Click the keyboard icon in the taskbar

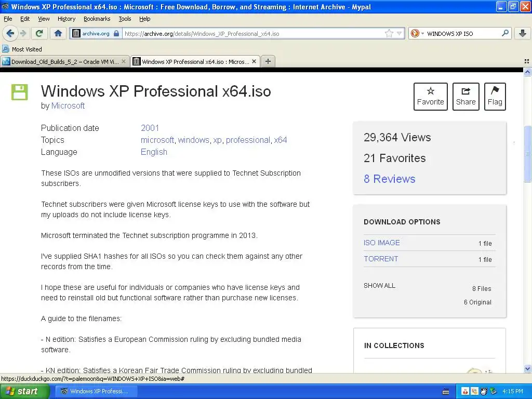[x=446, y=392]
